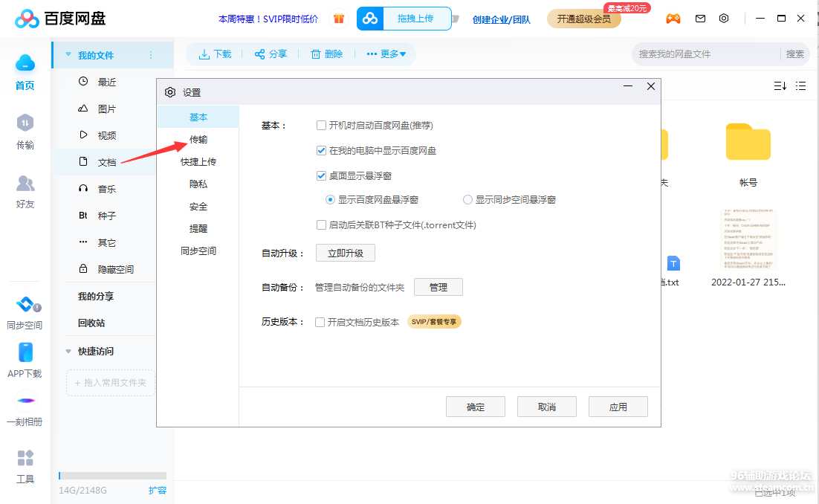Switch to the 隐私 settings tab
The image size is (819, 504).
tap(198, 184)
